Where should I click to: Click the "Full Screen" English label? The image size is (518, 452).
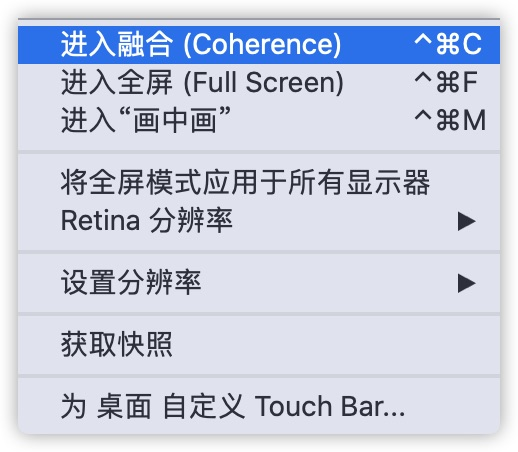[266, 82]
